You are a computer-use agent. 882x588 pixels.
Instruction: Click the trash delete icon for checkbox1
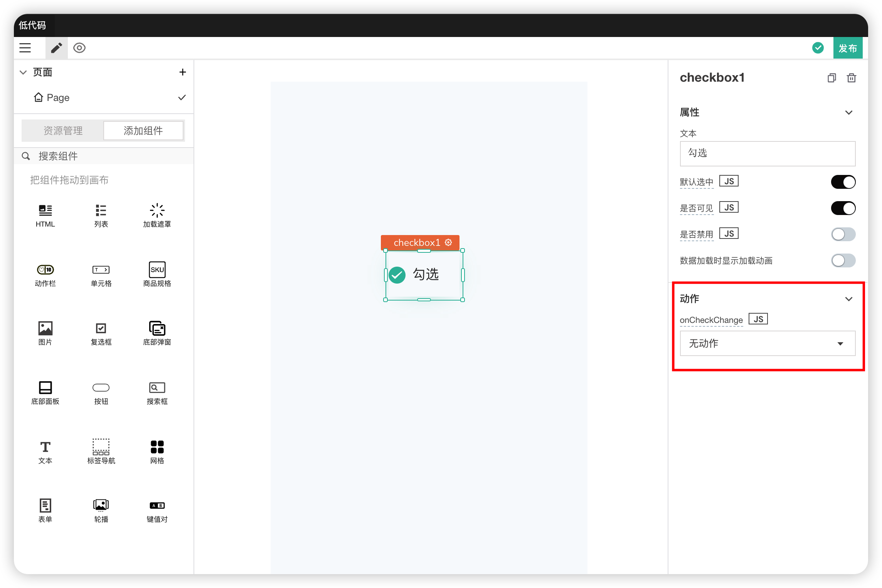point(851,78)
